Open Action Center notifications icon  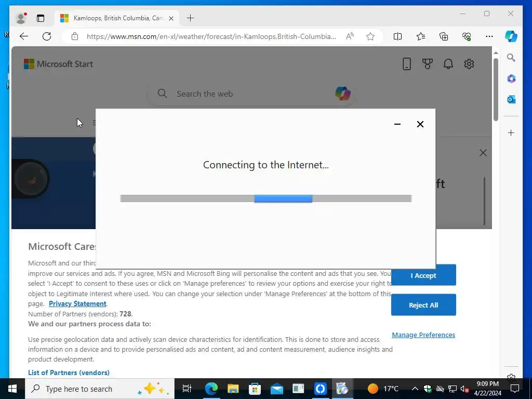pos(515,389)
